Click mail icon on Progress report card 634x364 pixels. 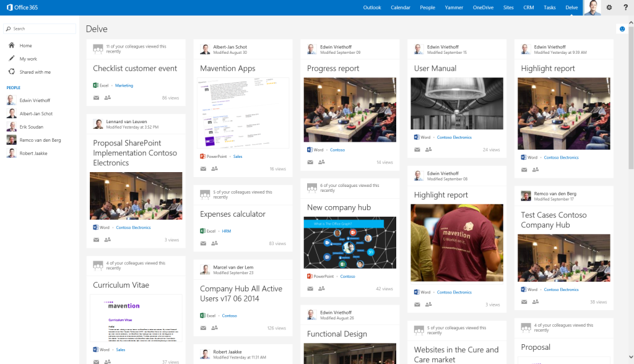pyautogui.click(x=310, y=162)
